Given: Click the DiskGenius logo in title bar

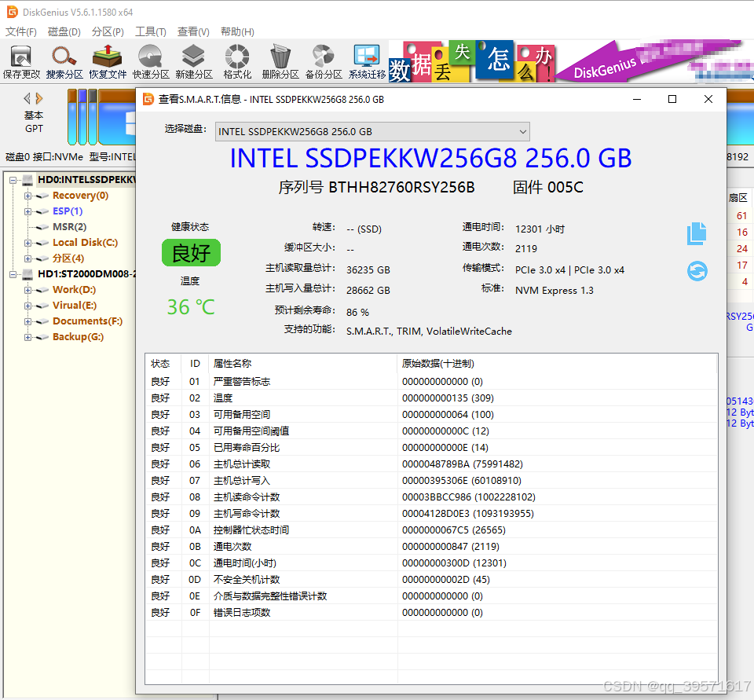Looking at the screenshot, I should (12, 12).
